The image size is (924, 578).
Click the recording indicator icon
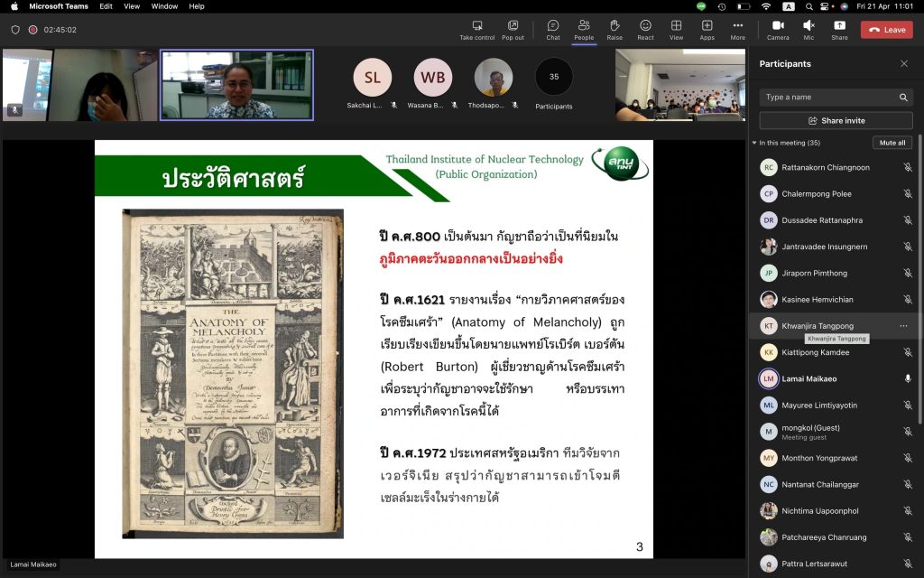pos(33,30)
